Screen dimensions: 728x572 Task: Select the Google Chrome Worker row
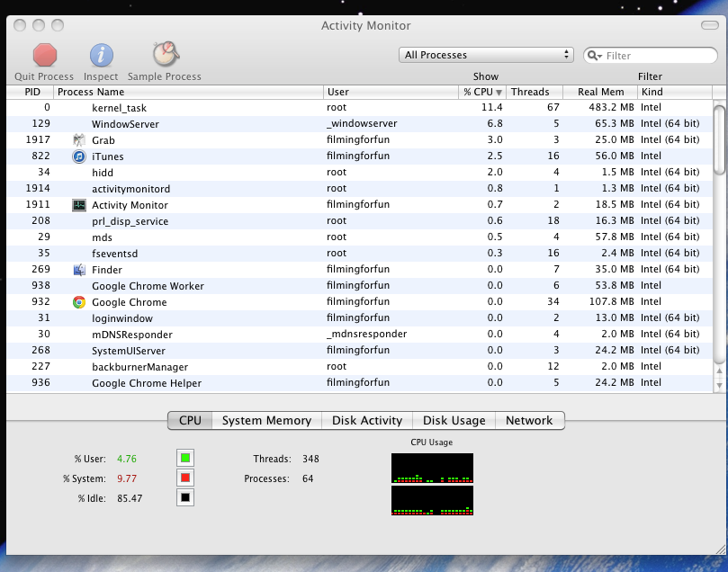[360, 286]
